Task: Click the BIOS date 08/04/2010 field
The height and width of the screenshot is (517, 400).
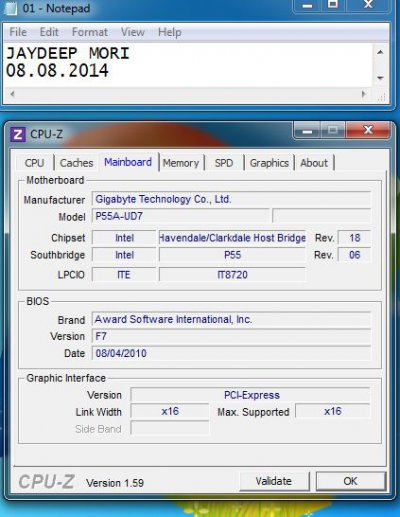Action: (x=231, y=353)
